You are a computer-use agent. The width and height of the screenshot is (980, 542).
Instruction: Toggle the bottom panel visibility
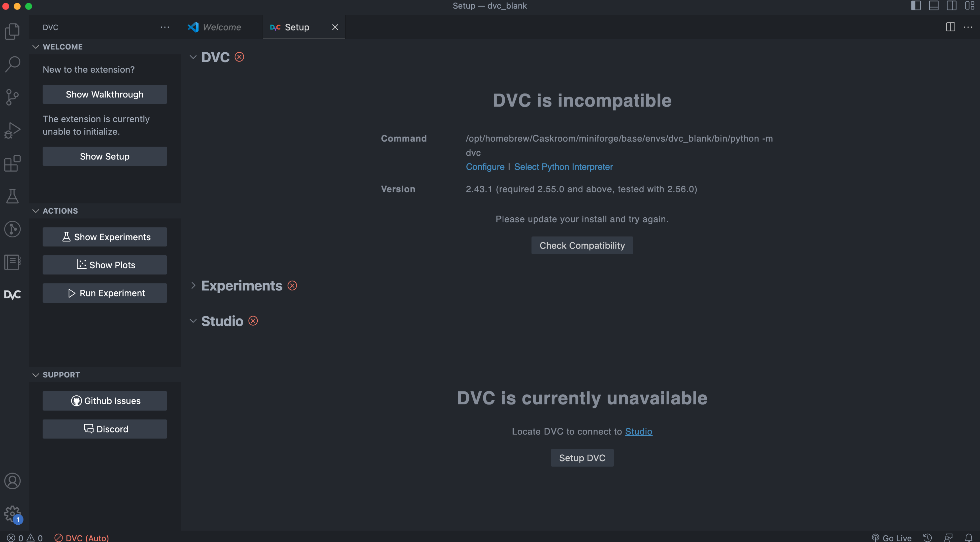point(934,6)
